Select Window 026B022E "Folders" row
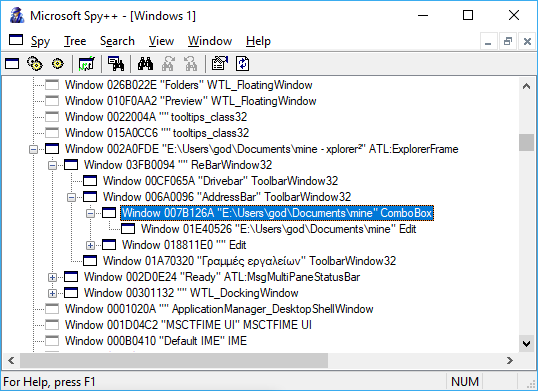538x391 pixels. click(x=188, y=85)
